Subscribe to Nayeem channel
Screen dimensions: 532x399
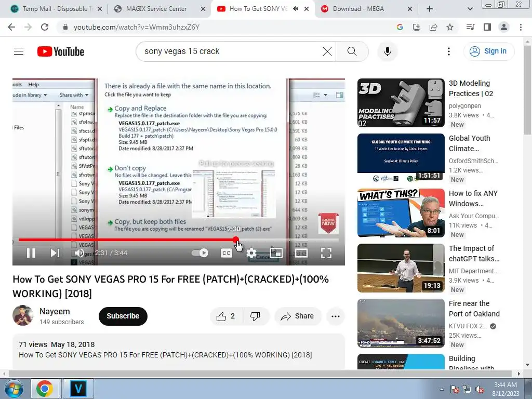point(123,316)
